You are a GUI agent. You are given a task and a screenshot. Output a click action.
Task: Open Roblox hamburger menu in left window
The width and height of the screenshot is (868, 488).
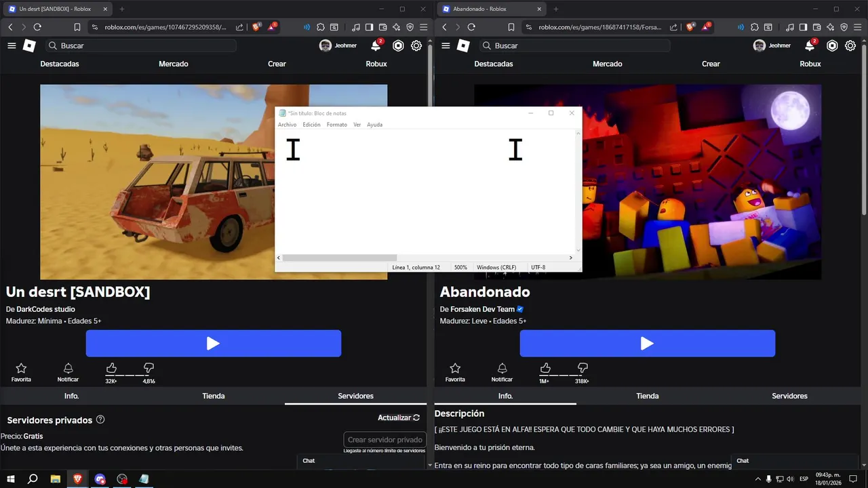pos(12,45)
